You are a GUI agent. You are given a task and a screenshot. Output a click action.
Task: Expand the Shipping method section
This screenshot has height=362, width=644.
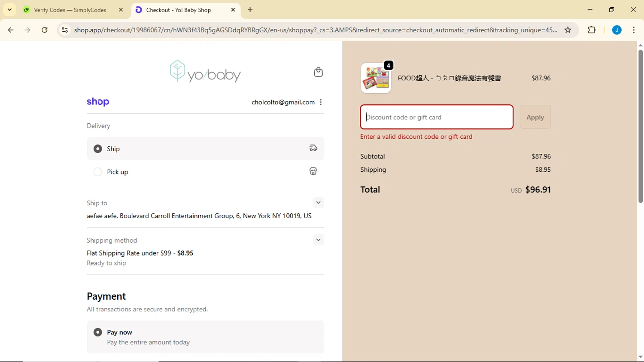(318, 240)
